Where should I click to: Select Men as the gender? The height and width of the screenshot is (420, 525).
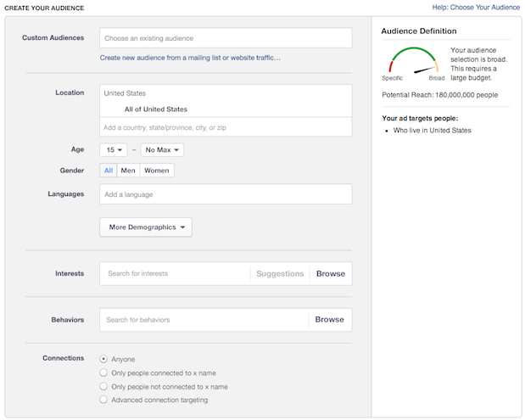tap(128, 171)
